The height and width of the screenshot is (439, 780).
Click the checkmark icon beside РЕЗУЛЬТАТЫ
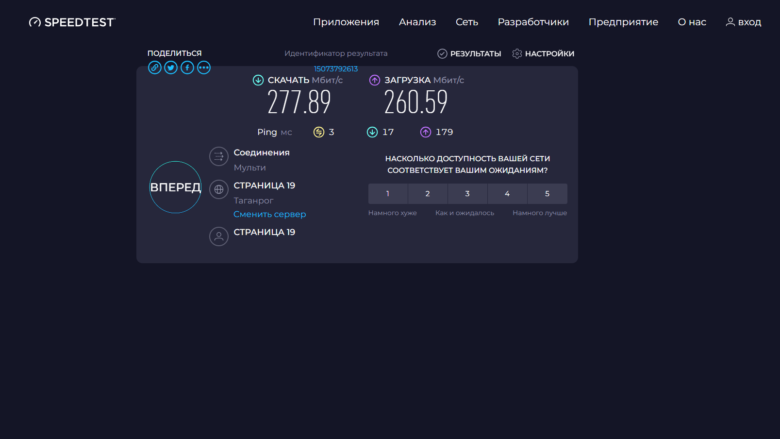tap(442, 54)
